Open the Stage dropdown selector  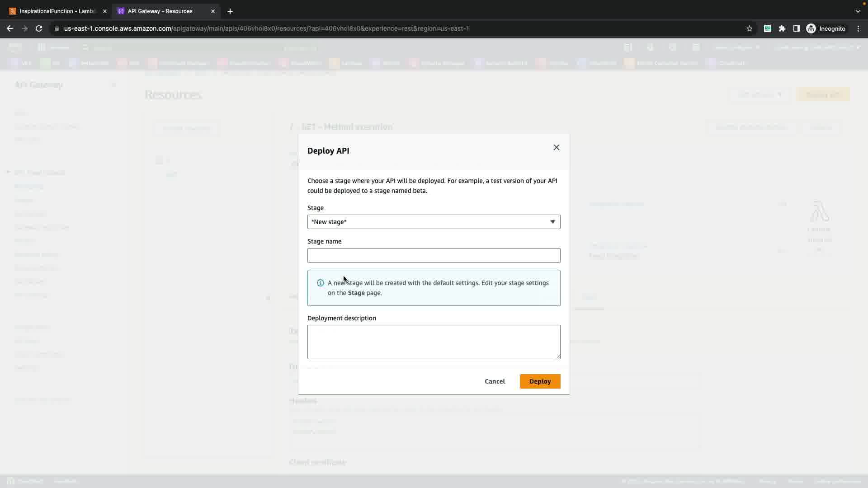click(434, 222)
